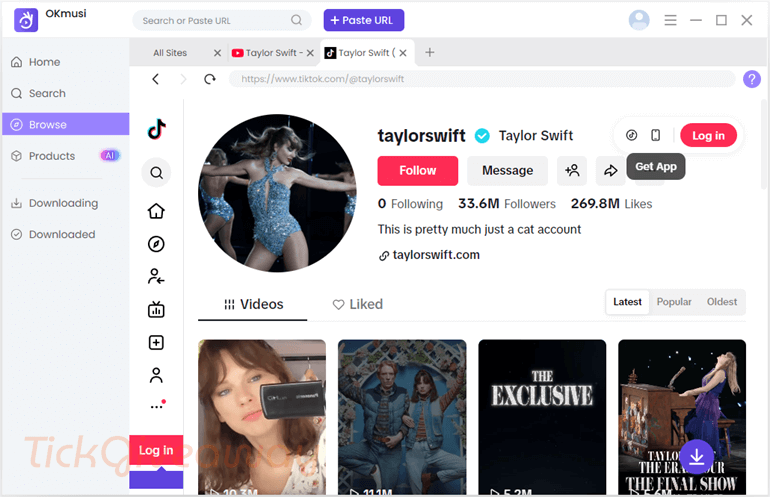
Task: Open the EXCLUSIVE video thumbnail
Action: (x=542, y=417)
